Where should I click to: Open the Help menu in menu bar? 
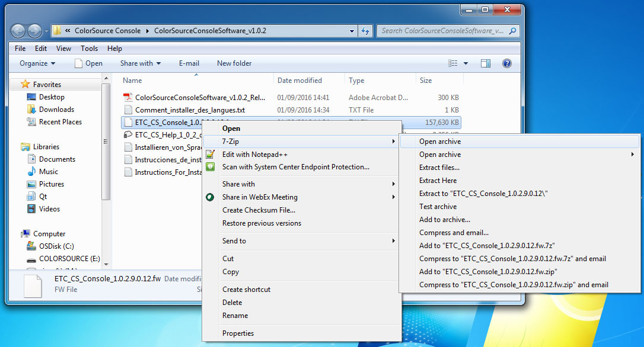114,49
